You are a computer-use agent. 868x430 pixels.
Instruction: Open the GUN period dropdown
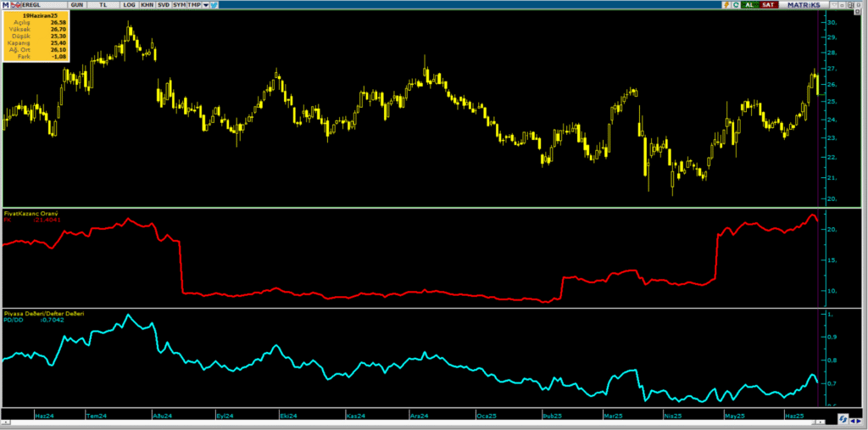(76, 5)
